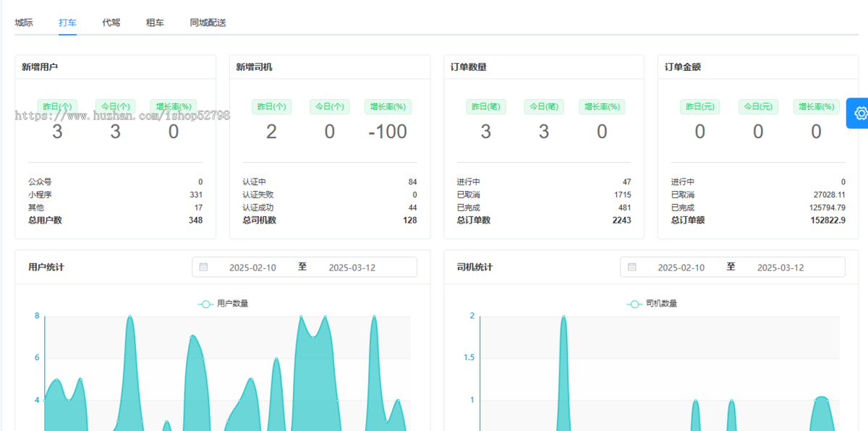868x431 pixels.
Task: Click the 订单金额 card title
Action: pyautogui.click(x=683, y=67)
